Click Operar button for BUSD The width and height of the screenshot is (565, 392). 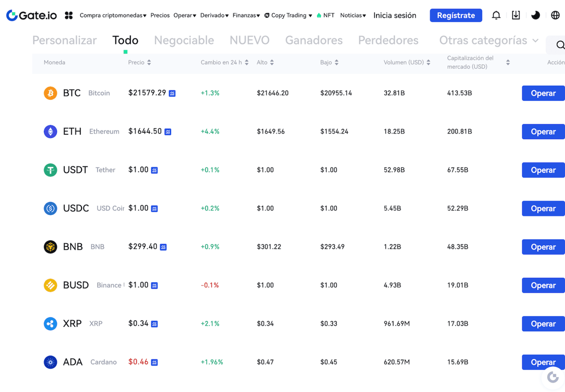(x=543, y=286)
